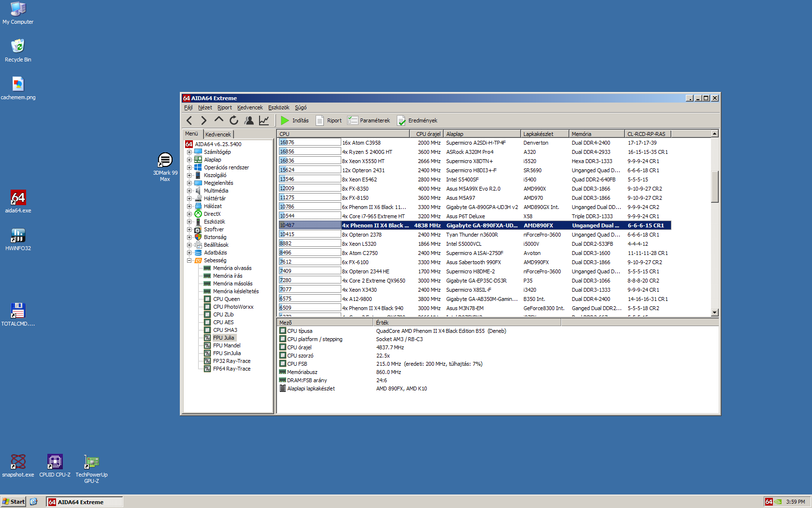Viewport: 812px width, 508px height.
Task: Open the Start menu
Action: click(14, 502)
